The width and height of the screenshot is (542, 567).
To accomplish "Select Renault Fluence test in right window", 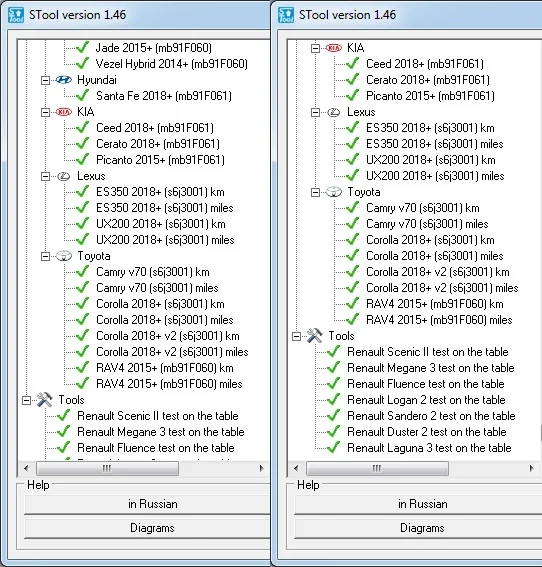I will pyautogui.click(x=426, y=384).
